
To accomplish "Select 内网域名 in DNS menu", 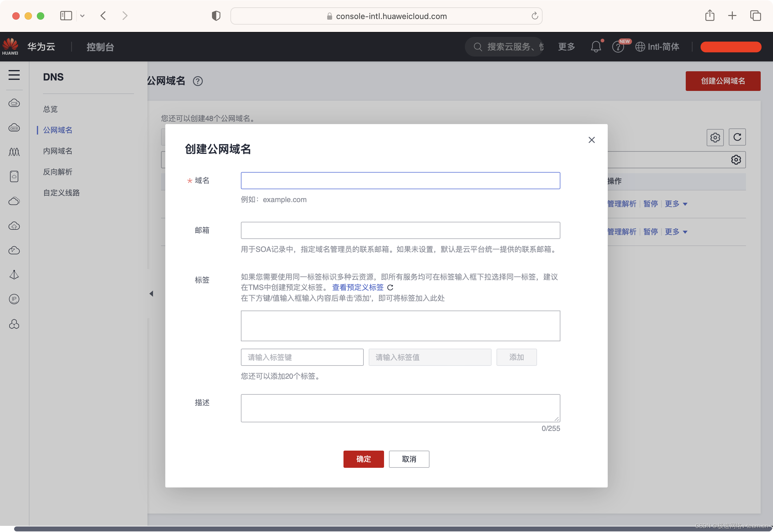I will click(x=58, y=151).
